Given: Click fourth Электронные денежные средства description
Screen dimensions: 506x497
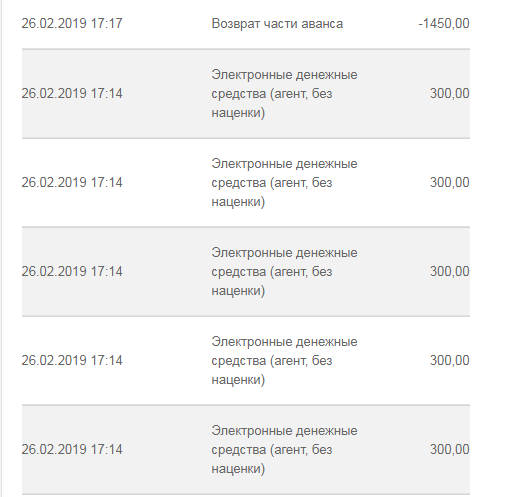Looking at the screenshot, I should tap(284, 361).
